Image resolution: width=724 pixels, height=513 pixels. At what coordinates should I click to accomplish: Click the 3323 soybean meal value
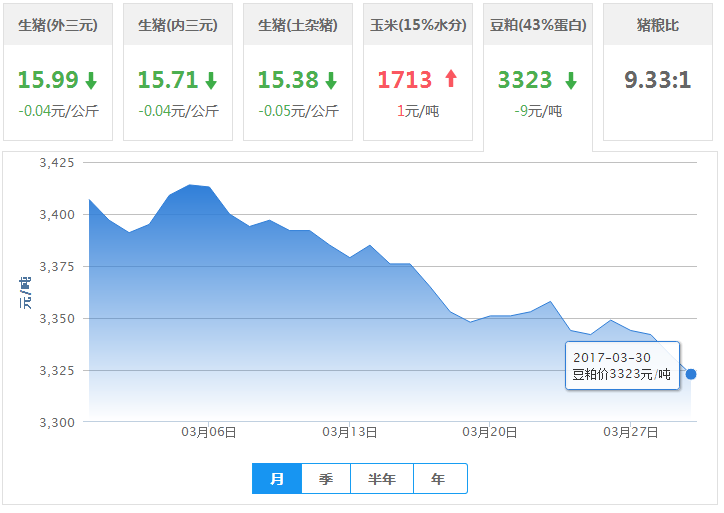pos(525,80)
